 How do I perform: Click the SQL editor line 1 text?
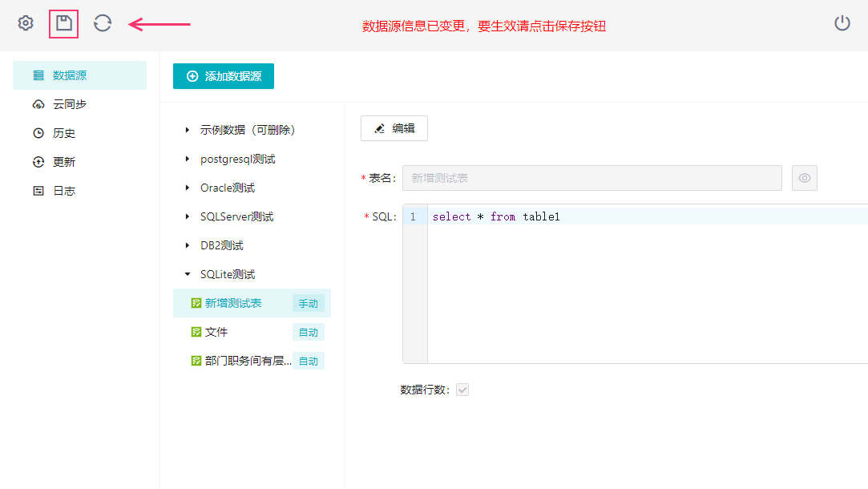496,216
